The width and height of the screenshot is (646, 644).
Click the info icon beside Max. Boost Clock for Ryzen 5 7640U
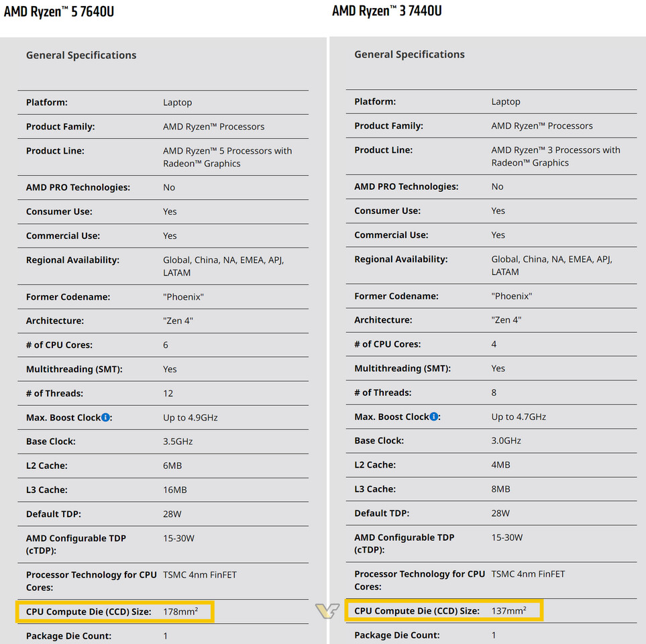(106, 417)
